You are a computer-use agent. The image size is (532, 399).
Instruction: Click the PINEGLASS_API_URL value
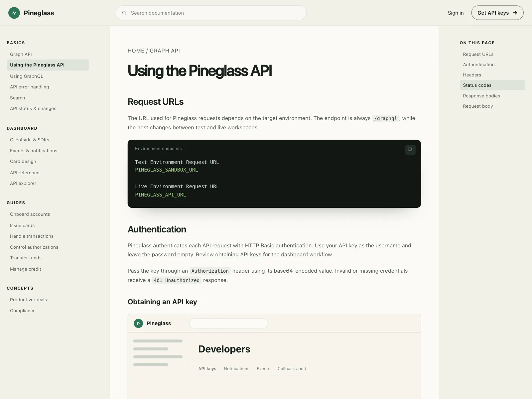click(x=161, y=195)
